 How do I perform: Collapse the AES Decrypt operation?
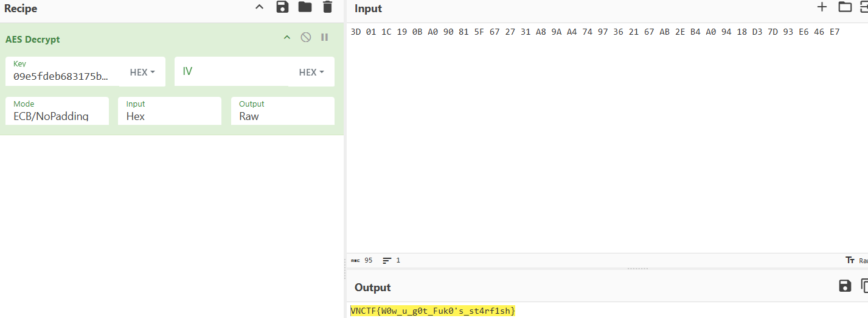point(287,38)
